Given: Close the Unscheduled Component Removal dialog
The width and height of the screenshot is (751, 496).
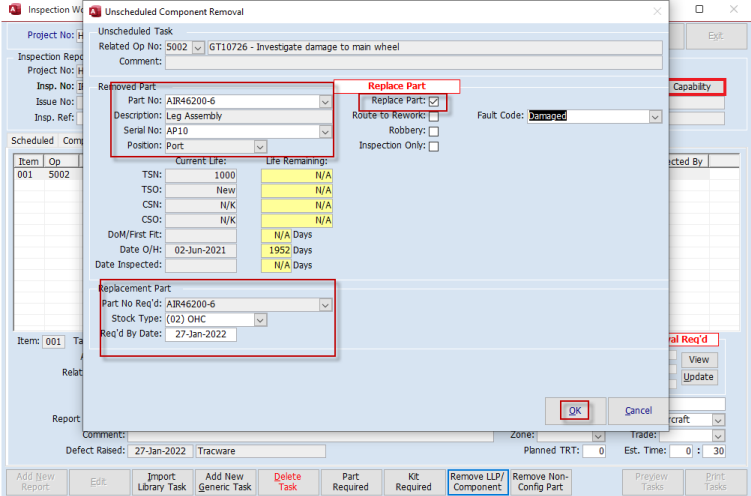Looking at the screenshot, I should click(x=657, y=11).
